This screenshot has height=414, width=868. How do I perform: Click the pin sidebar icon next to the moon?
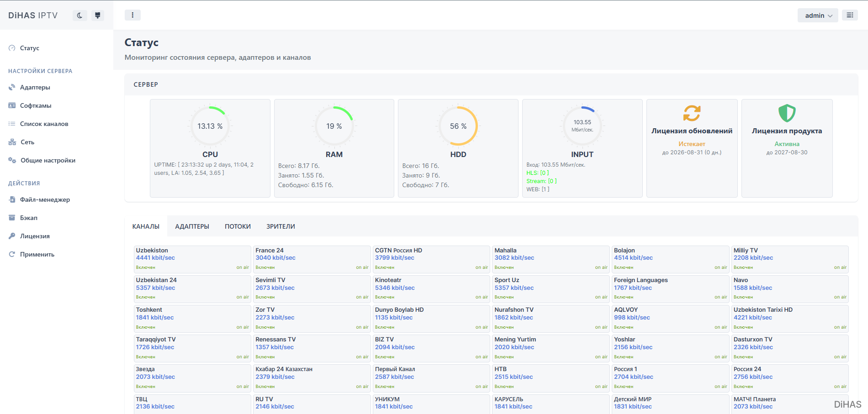click(x=97, y=16)
